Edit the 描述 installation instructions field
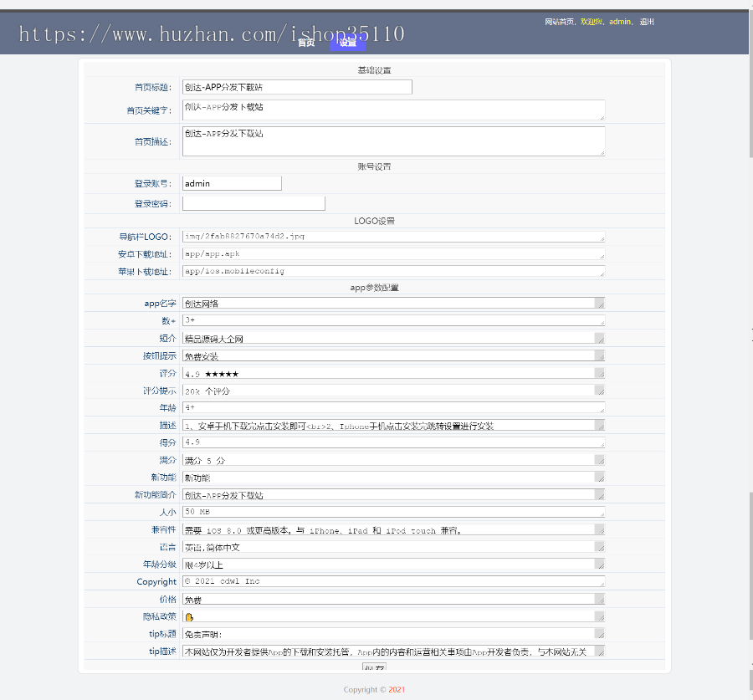 click(393, 425)
